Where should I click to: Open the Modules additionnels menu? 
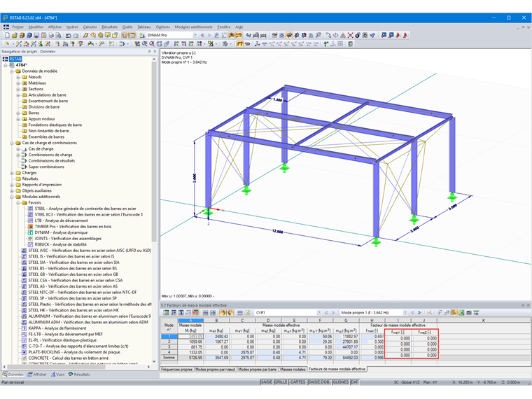193,27
